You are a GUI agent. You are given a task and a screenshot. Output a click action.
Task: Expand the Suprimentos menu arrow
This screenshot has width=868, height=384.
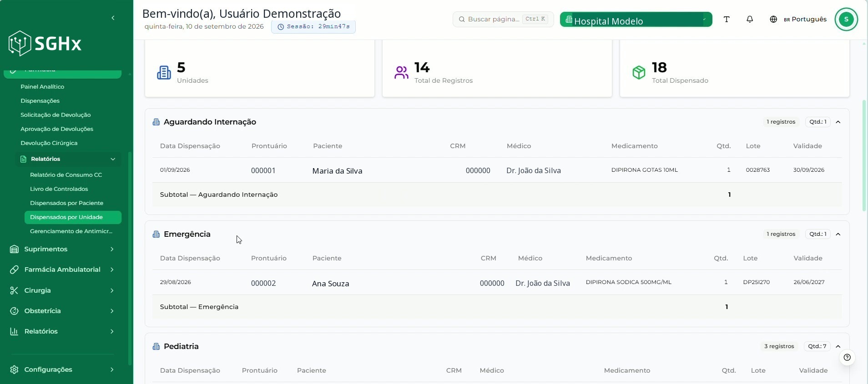(112, 249)
